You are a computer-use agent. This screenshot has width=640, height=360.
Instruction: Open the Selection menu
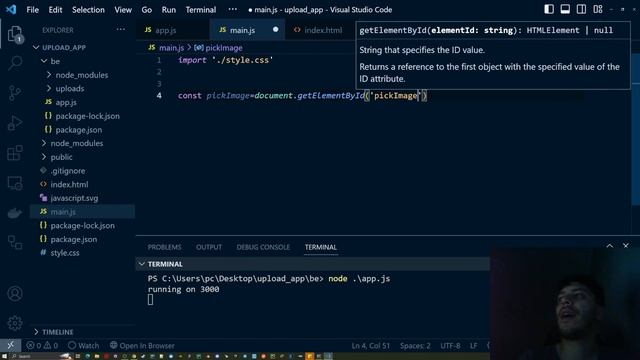click(88, 10)
